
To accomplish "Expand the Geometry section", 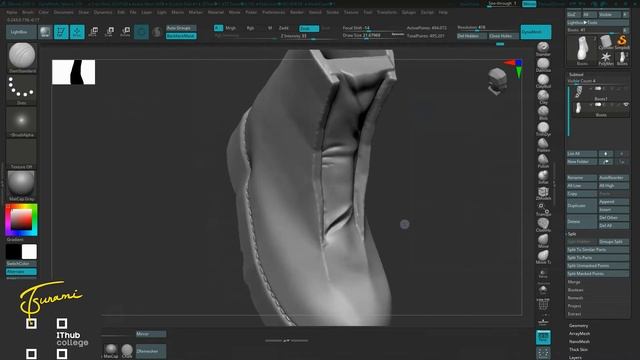I will point(578,326).
